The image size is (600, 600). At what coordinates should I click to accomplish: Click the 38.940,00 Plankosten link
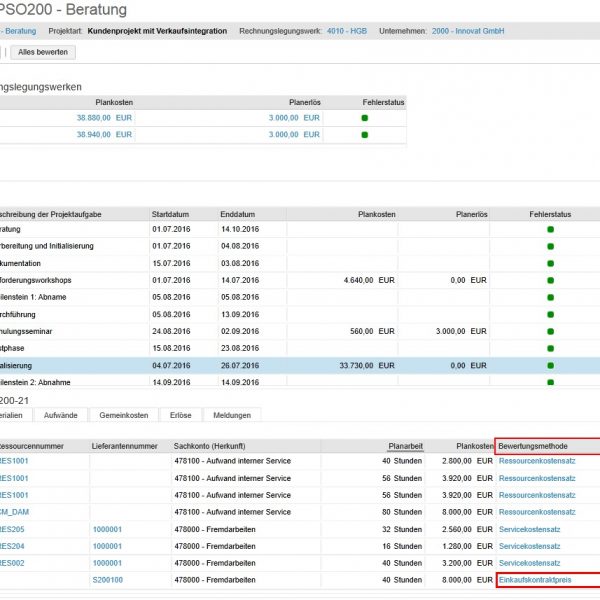[x=95, y=135]
